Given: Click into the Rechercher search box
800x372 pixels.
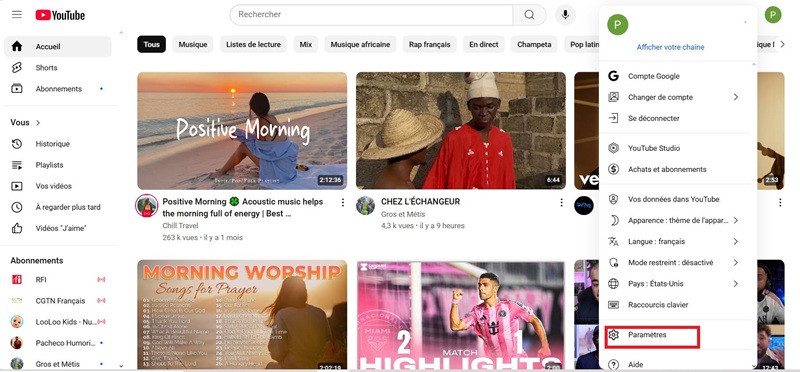Looking at the screenshot, I should pyautogui.click(x=371, y=15).
